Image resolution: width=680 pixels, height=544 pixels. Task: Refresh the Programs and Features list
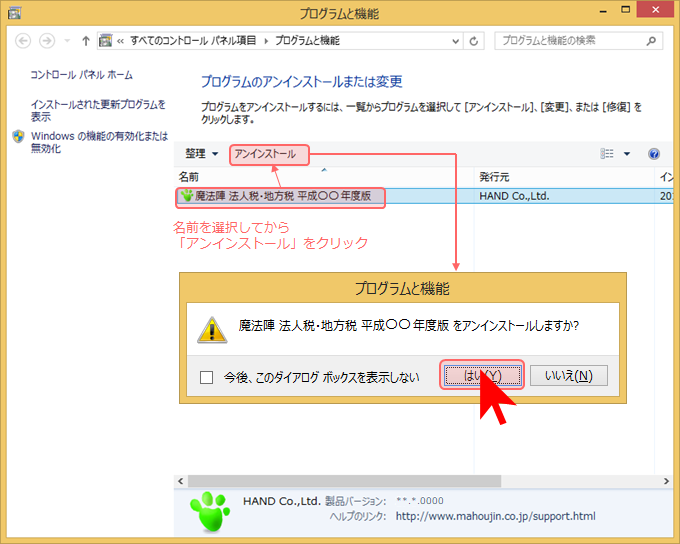(x=474, y=41)
